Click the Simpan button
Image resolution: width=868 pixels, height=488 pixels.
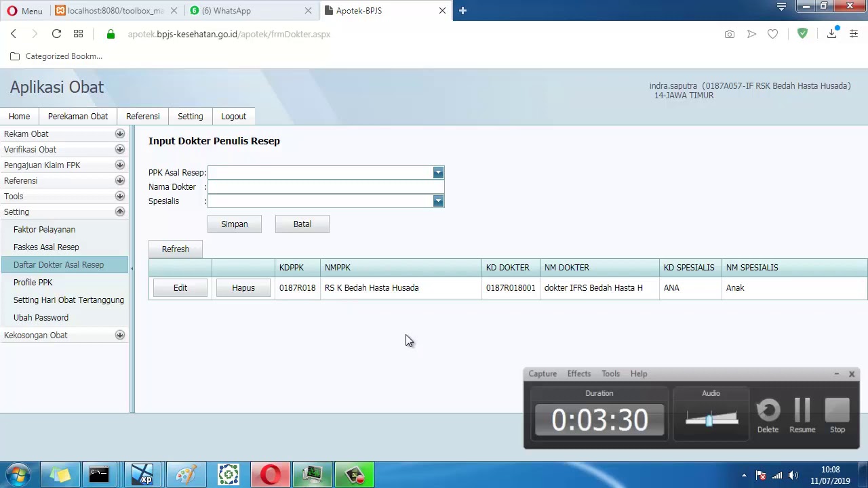(235, 224)
